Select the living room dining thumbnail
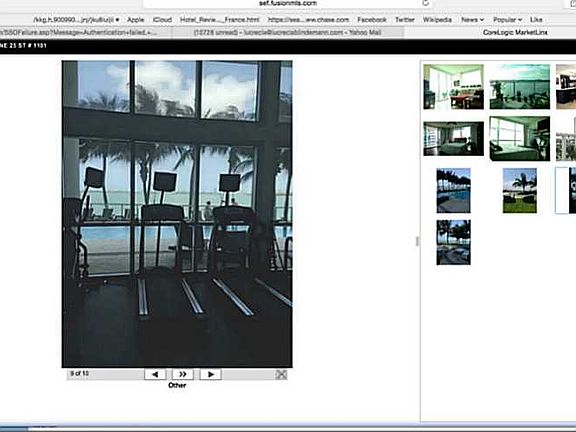 (x=453, y=87)
